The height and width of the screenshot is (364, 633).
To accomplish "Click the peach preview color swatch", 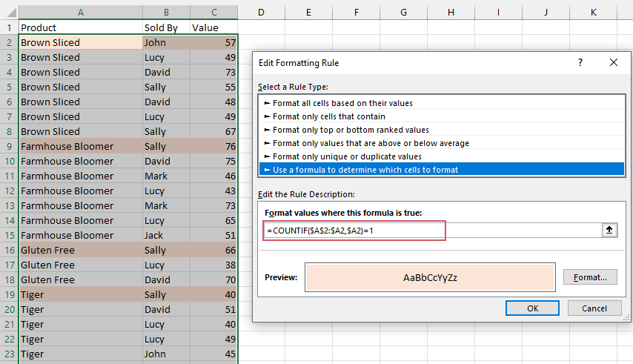I will [x=430, y=277].
